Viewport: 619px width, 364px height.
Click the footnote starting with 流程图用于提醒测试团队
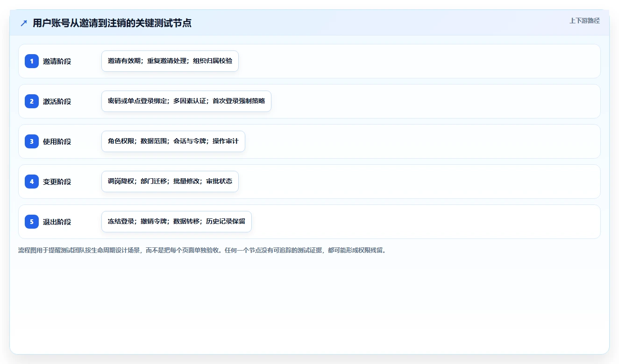tap(203, 251)
